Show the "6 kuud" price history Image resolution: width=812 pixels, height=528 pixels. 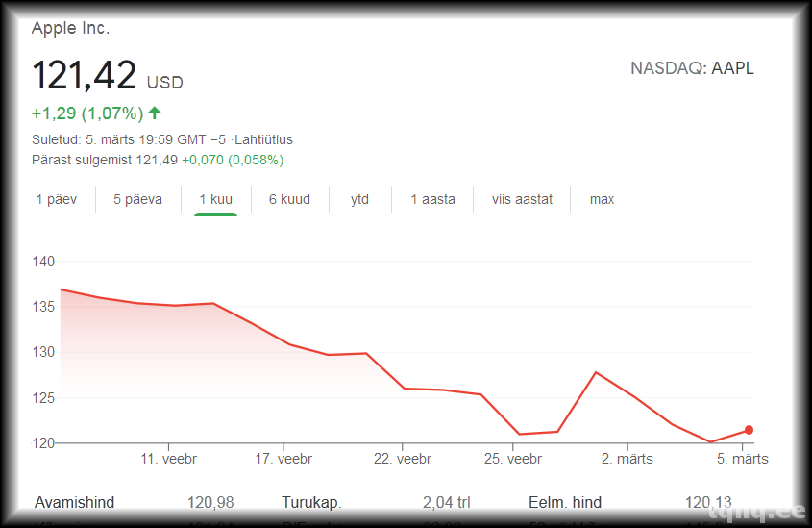click(289, 199)
